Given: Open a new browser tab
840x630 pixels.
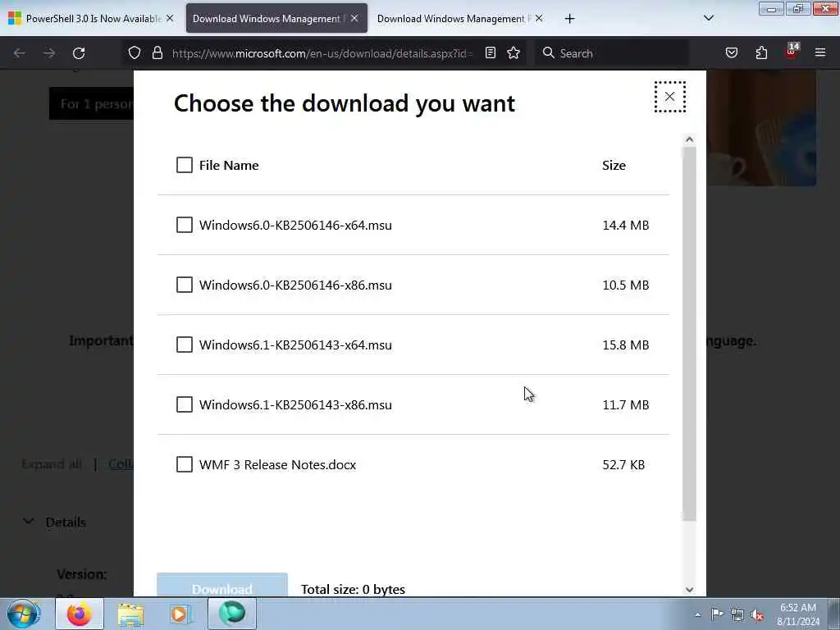Looking at the screenshot, I should pyautogui.click(x=569, y=19).
